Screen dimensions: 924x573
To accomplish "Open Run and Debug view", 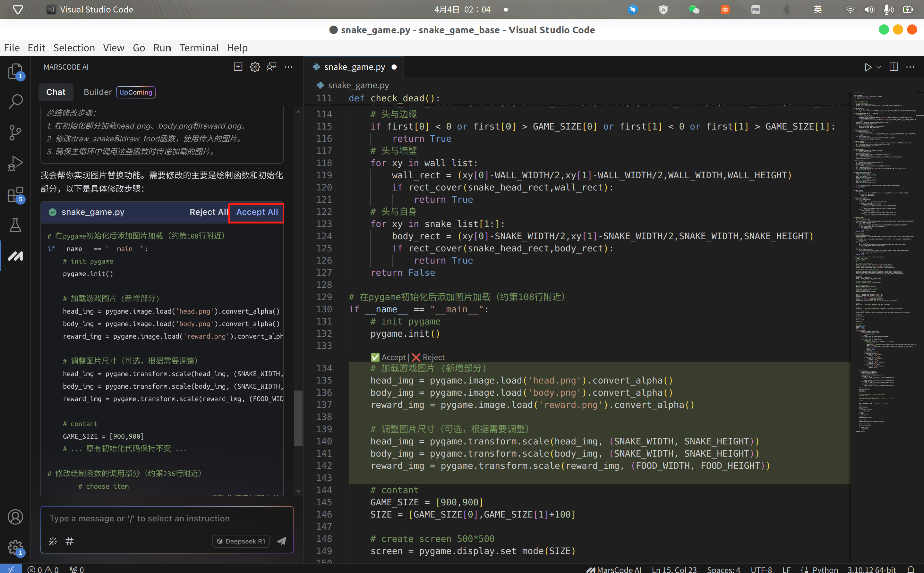I will (15, 164).
